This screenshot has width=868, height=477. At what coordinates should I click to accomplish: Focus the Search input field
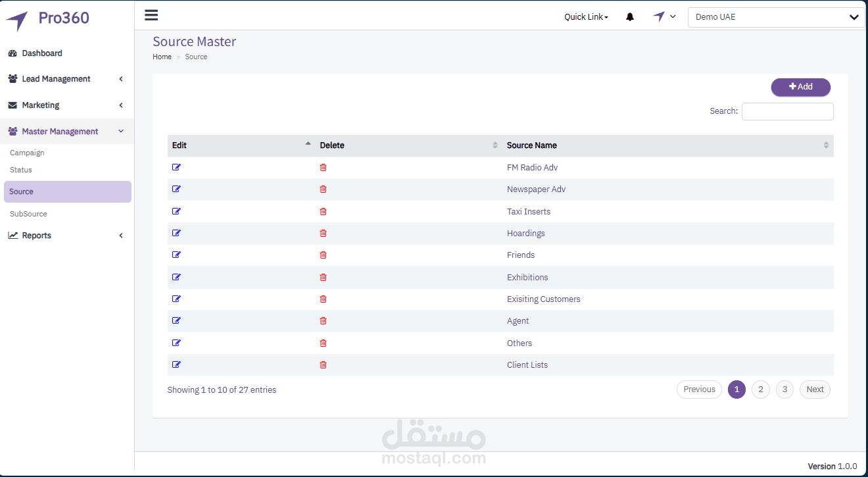tap(787, 111)
